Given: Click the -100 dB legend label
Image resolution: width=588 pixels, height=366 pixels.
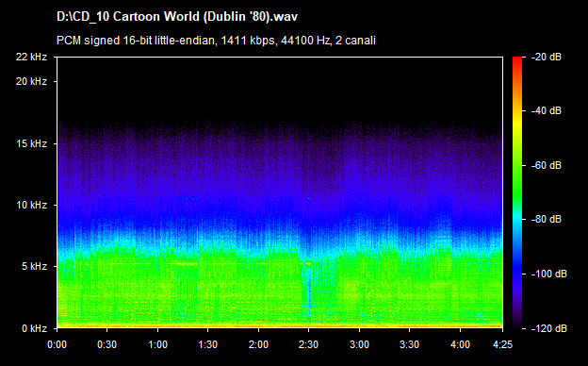Looking at the screenshot, I should coord(549,274).
